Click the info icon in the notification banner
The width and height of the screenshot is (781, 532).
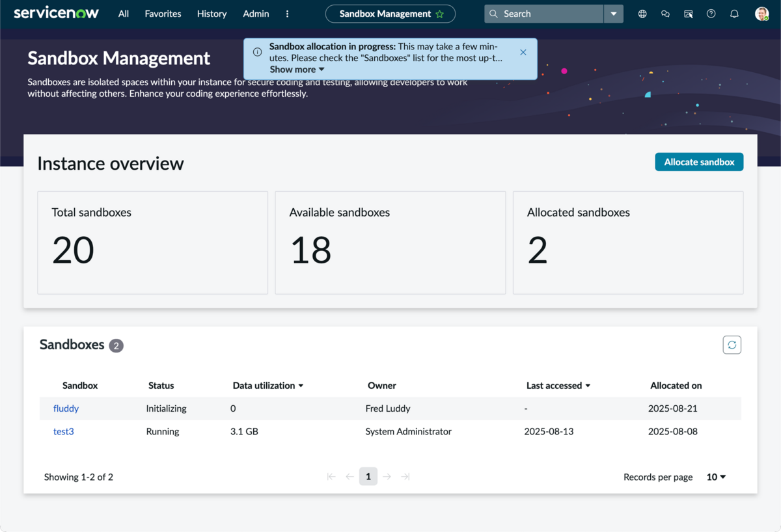pyautogui.click(x=258, y=52)
